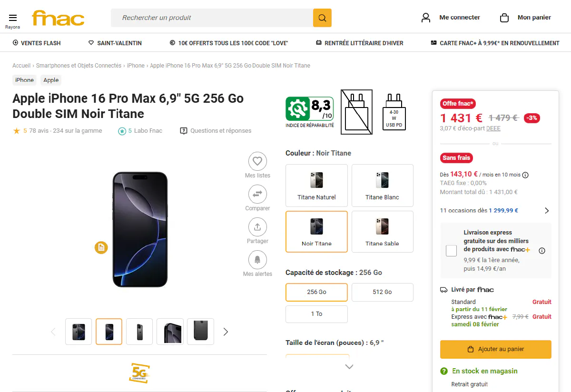Expand the Taille de l'écran section chevron

pyautogui.click(x=349, y=366)
